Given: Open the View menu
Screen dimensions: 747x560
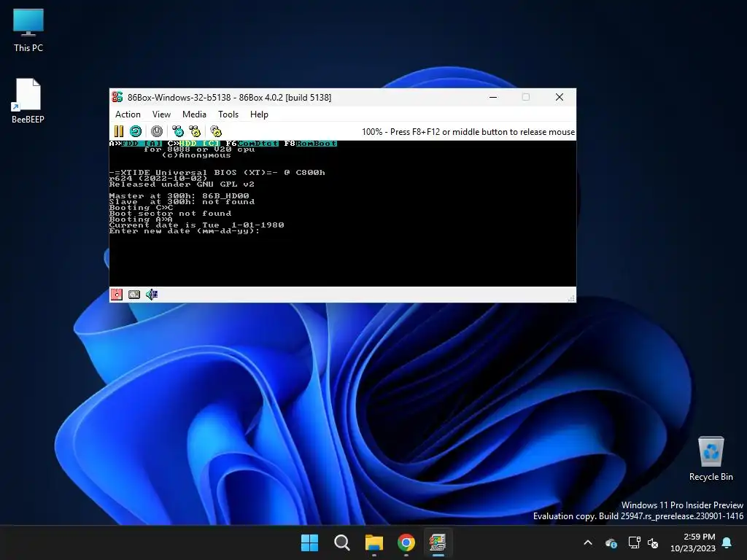Looking at the screenshot, I should [x=161, y=114].
